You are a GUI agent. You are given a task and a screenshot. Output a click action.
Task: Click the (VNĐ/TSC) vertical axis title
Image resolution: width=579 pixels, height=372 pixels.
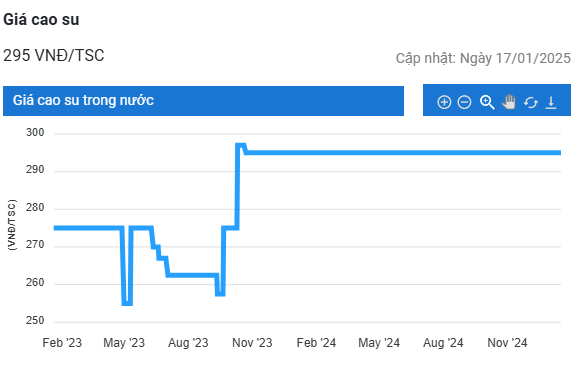tap(12, 225)
